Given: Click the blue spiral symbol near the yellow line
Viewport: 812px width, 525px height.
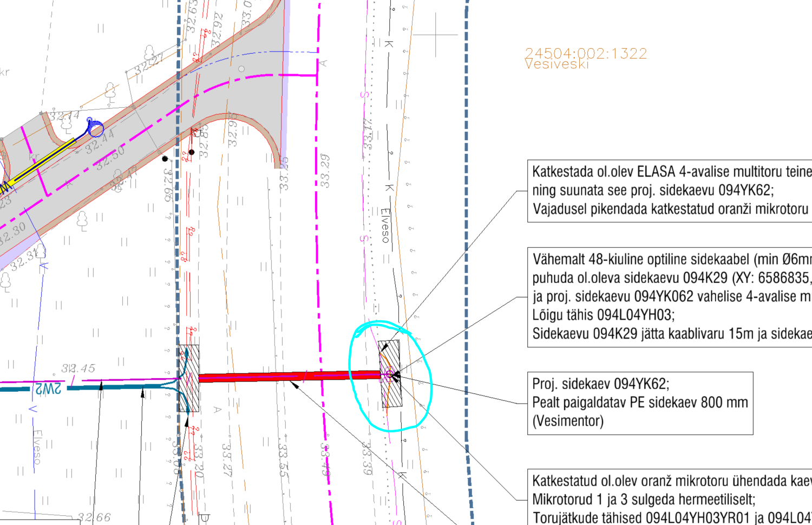Looking at the screenshot, I should pyautogui.click(x=95, y=128).
